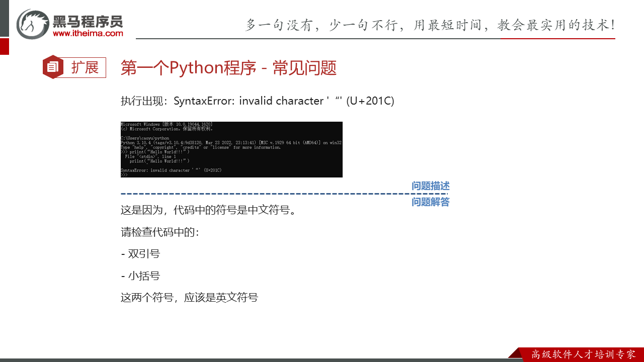Click the title 第一个Python程序 - 常见问题
Screen dimensions: 644x362
pyautogui.click(x=228, y=68)
